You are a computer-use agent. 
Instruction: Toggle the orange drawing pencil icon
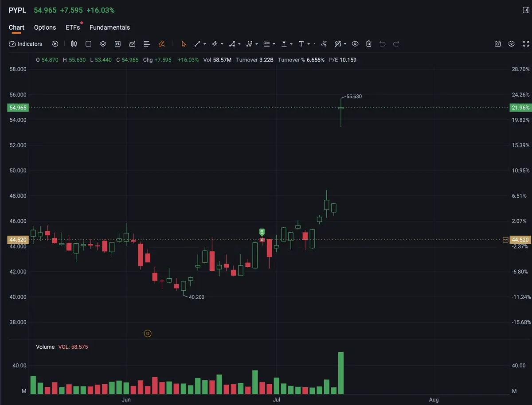click(161, 44)
